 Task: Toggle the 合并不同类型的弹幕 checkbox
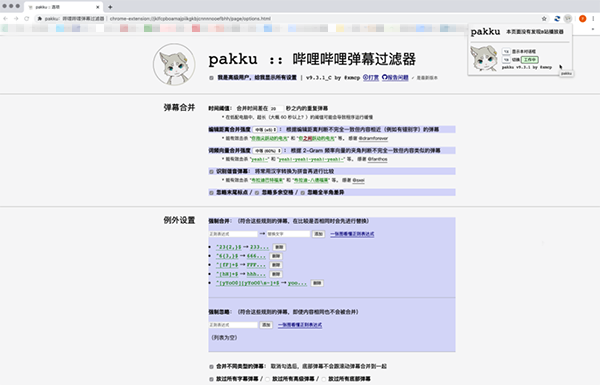coord(211,367)
